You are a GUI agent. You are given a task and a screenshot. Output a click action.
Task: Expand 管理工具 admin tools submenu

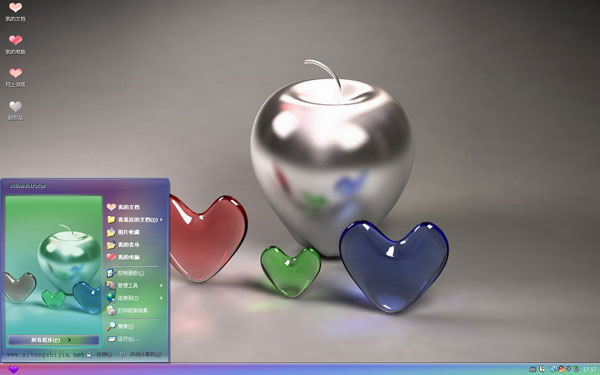click(x=135, y=285)
